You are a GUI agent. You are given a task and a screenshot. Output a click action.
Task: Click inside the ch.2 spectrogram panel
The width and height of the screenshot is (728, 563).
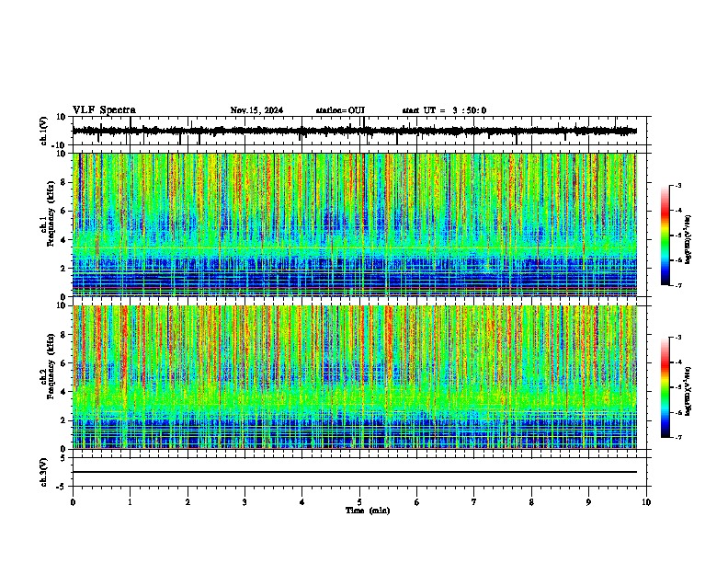(x=354, y=377)
